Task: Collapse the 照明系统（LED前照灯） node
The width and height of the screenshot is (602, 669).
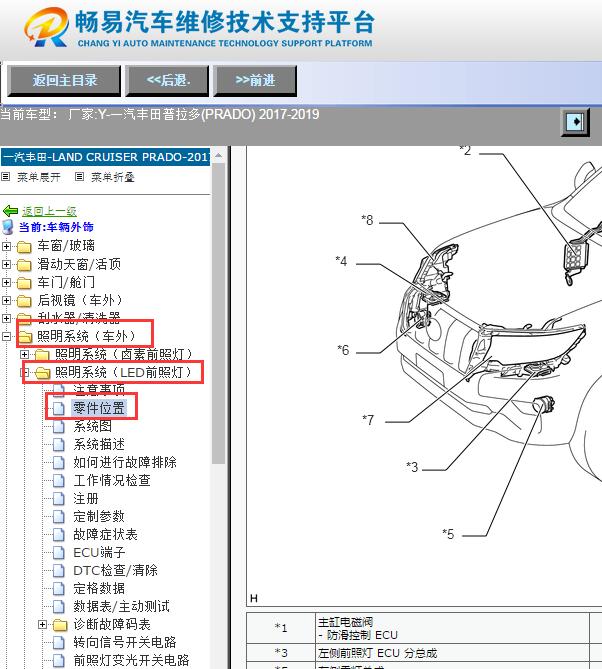Action: click(24, 372)
